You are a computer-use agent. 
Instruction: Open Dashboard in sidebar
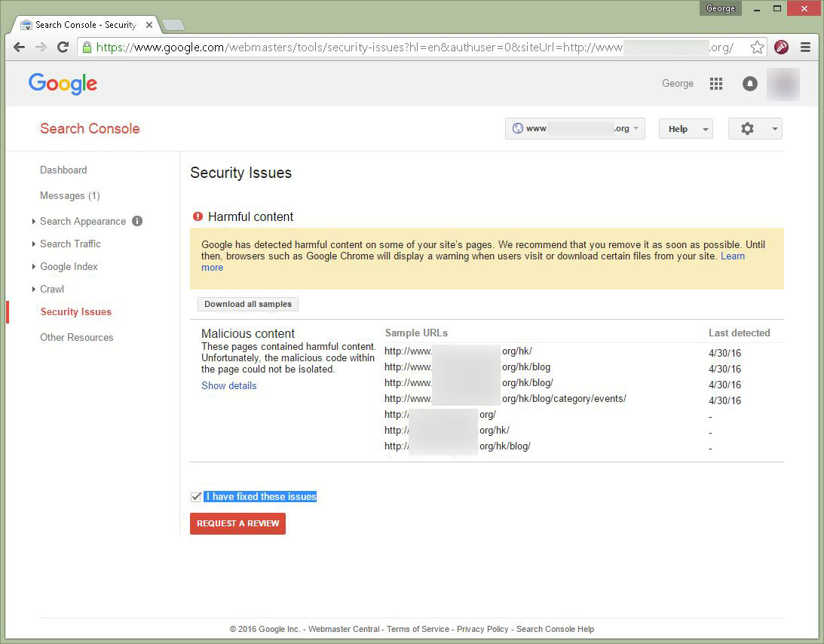click(x=63, y=170)
